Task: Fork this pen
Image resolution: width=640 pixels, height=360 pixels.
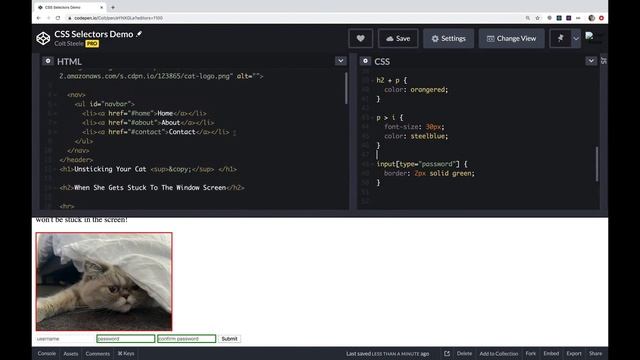Action: click(x=531, y=353)
